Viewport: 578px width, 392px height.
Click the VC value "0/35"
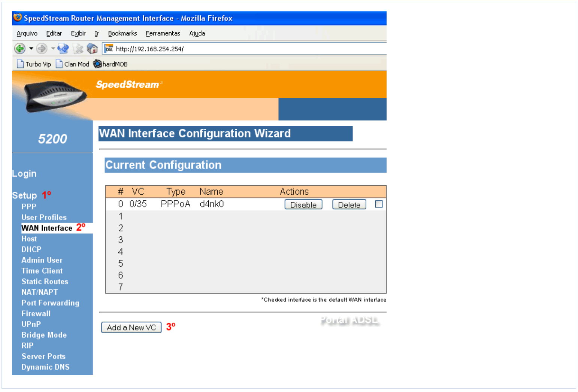click(138, 204)
